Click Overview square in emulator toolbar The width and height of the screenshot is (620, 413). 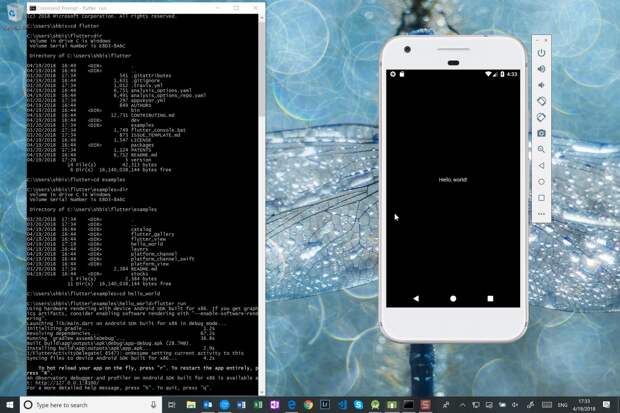541,197
